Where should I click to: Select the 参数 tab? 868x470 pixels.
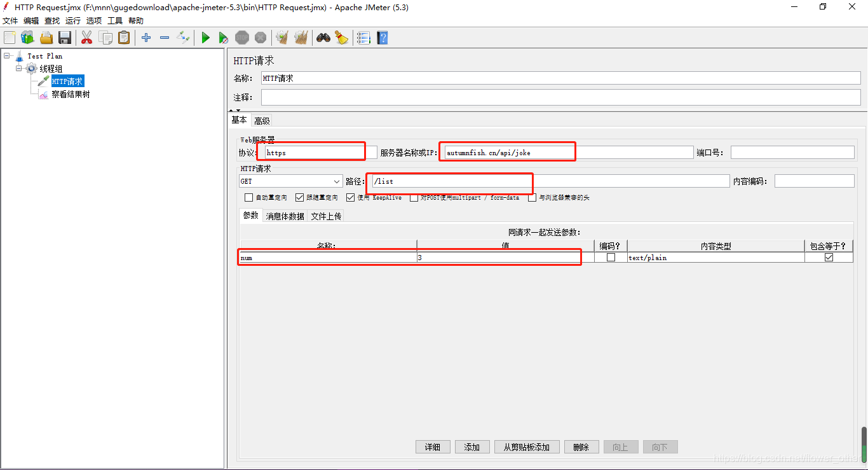pos(251,216)
